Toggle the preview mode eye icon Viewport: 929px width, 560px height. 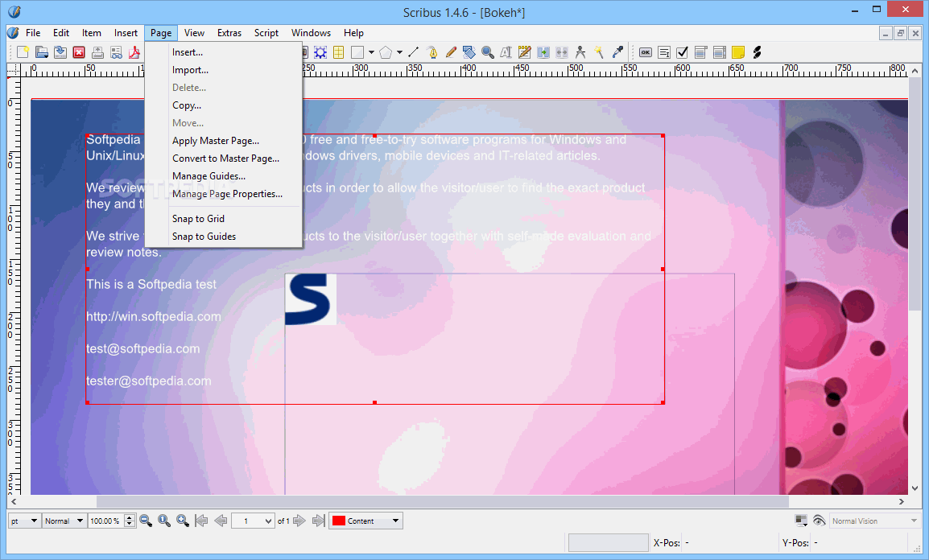pyautogui.click(x=819, y=521)
